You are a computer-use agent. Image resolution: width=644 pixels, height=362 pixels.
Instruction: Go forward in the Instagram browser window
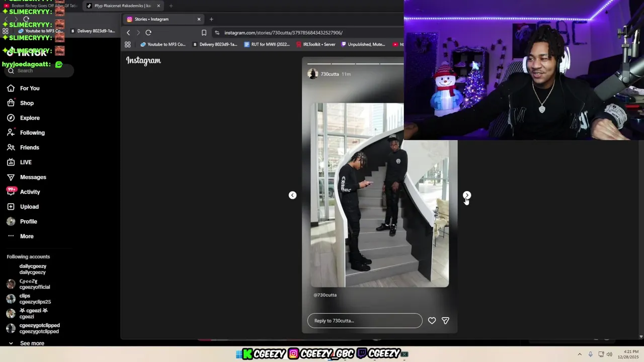138,33
